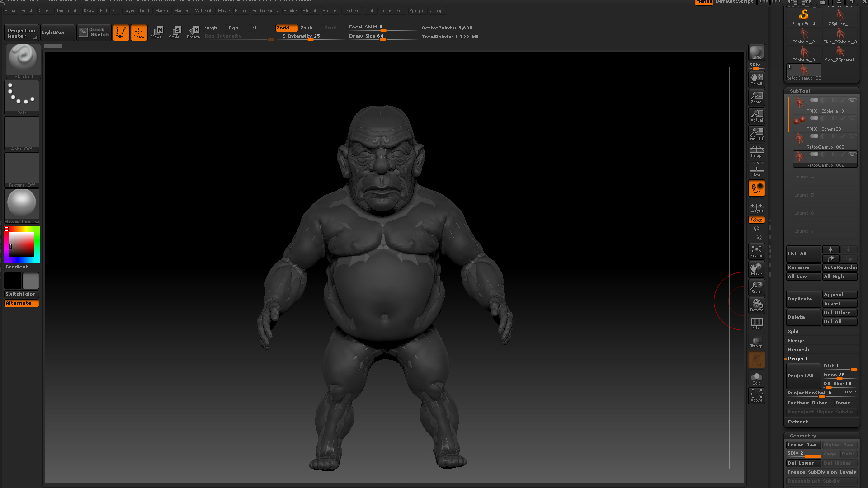This screenshot has height=488, width=868.
Task: Activate the Draw mode button
Action: coord(139,33)
